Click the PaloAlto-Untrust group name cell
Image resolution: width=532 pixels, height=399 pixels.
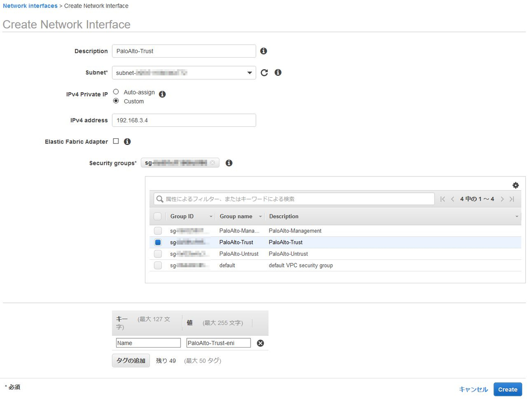point(239,254)
